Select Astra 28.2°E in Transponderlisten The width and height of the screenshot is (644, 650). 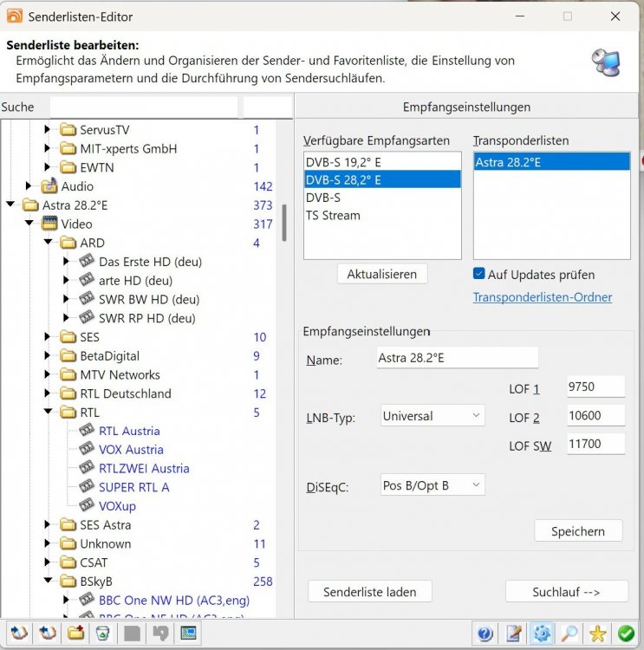tap(551, 162)
